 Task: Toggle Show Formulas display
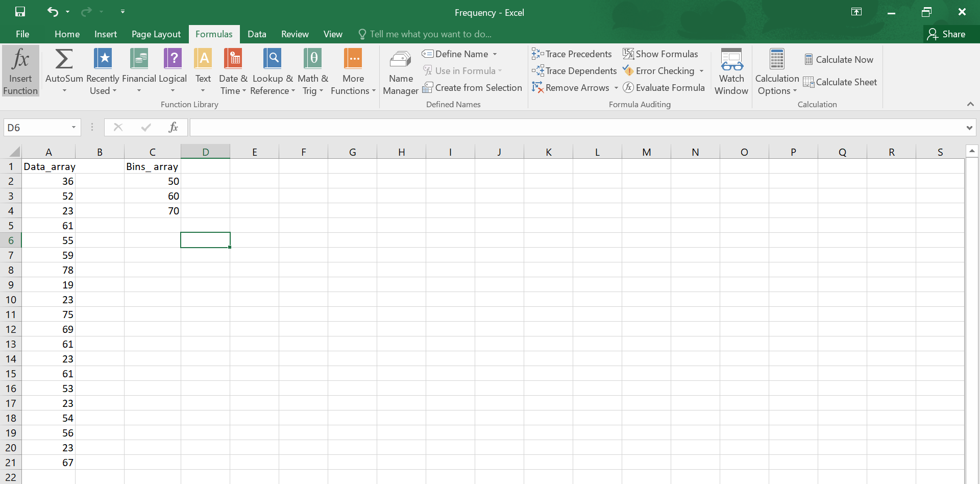660,54
